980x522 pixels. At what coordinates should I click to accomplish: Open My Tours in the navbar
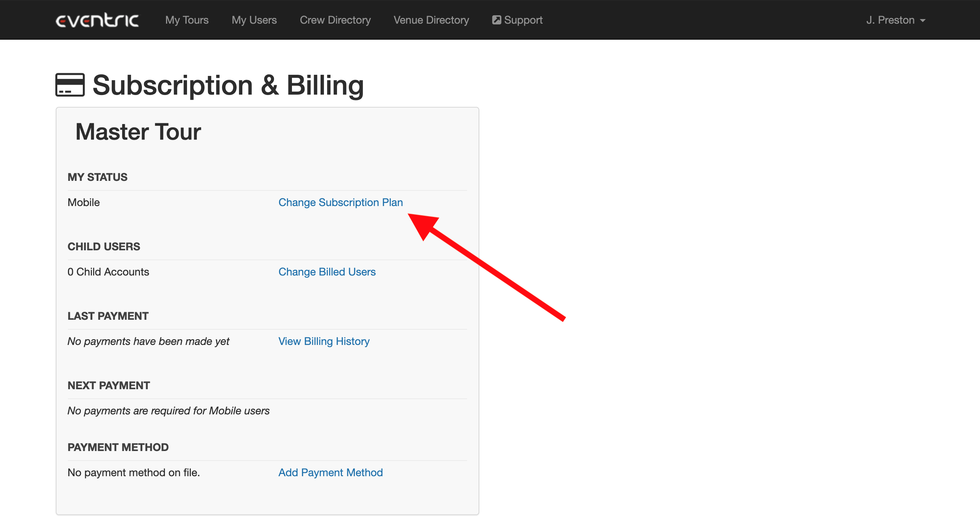(x=187, y=20)
